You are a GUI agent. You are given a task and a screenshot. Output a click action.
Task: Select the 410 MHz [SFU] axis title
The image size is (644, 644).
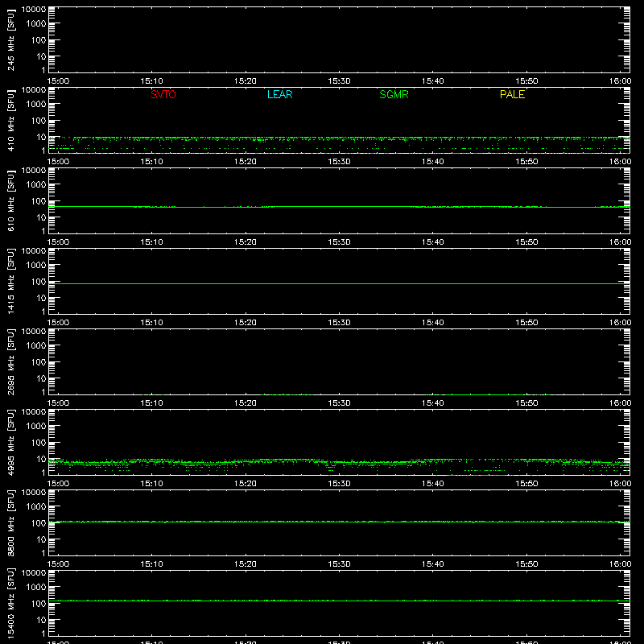pyautogui.click(x=10, y=120)
